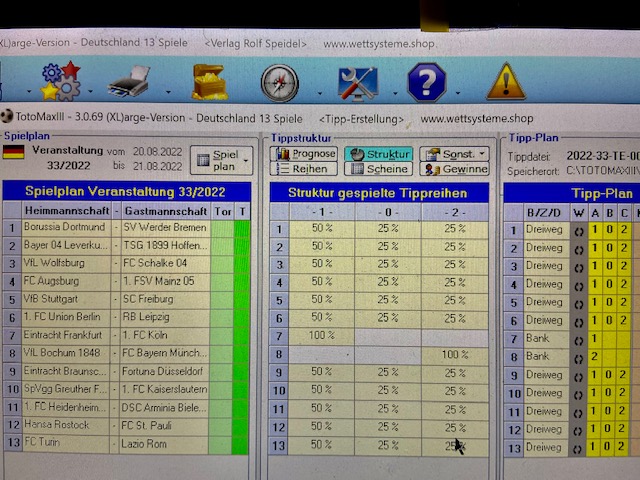Click the W arrows icon for row 2 Dreiweg
Image resolution: width=640 pixels, height=480 pixels.
pyautogui.click(x=578, y=249)
